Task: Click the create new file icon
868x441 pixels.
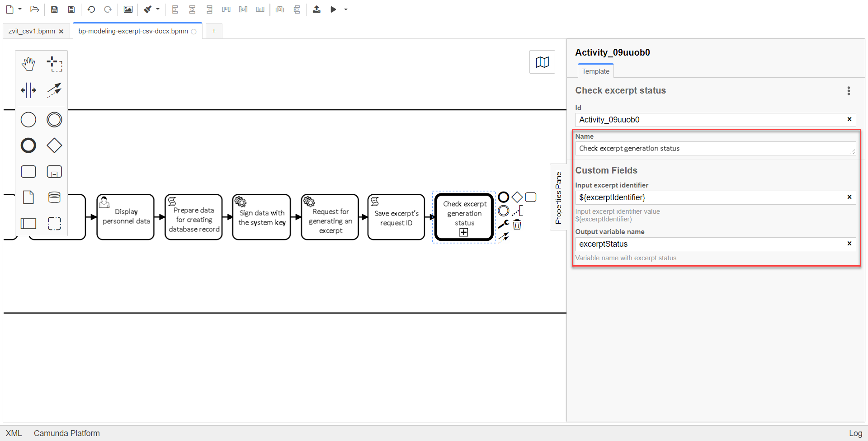Action: click(9, 9)
